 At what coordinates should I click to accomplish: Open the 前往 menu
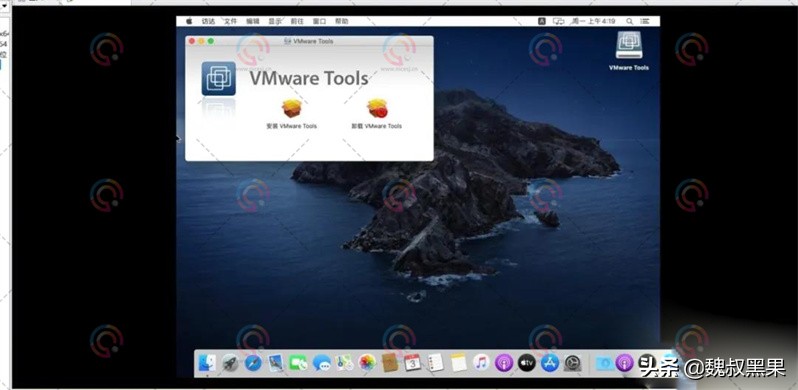click(x=297, y=21)
